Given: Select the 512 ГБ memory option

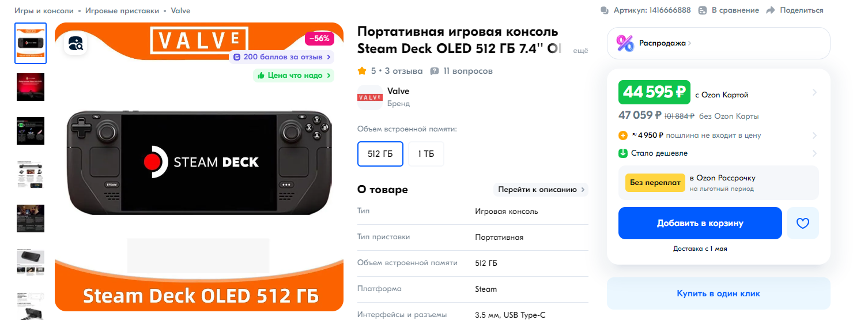Looking at the screenshot, I should [x=380, y=154].
